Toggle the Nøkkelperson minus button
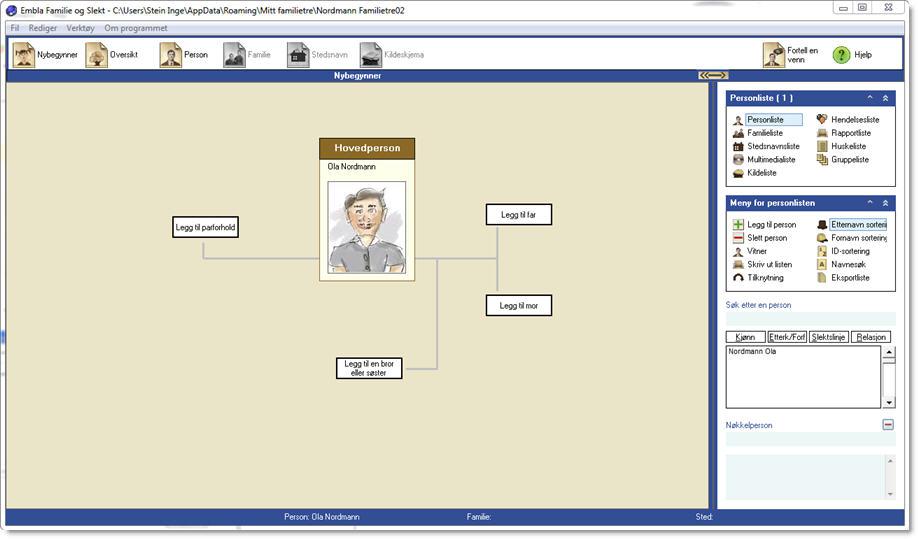This screenshot has width=918, height=539. pyautogui.click(x=888, y=425)
